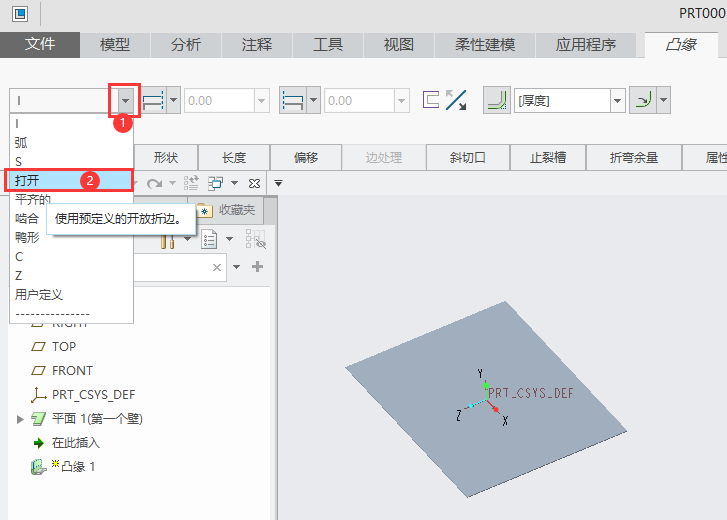Viewport: 727px width, 520px height.
Task: Open the 斜切口 panel tab
Action: 468,158
